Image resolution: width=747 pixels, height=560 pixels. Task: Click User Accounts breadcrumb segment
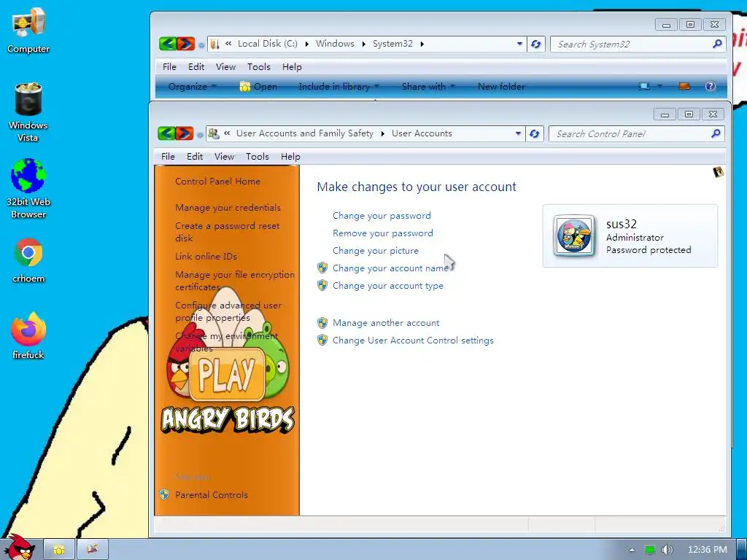[x=422, y=134]
